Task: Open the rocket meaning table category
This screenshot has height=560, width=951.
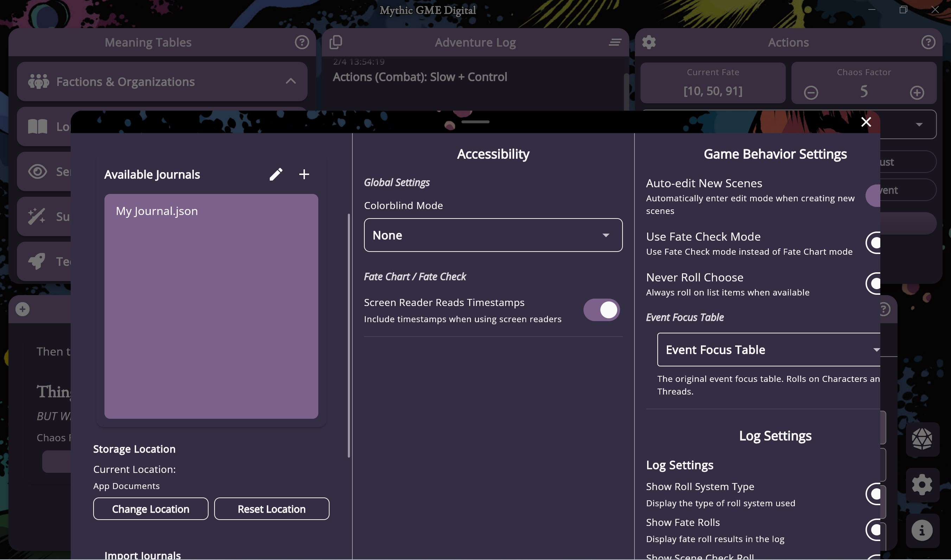Action: coord(36,261)
